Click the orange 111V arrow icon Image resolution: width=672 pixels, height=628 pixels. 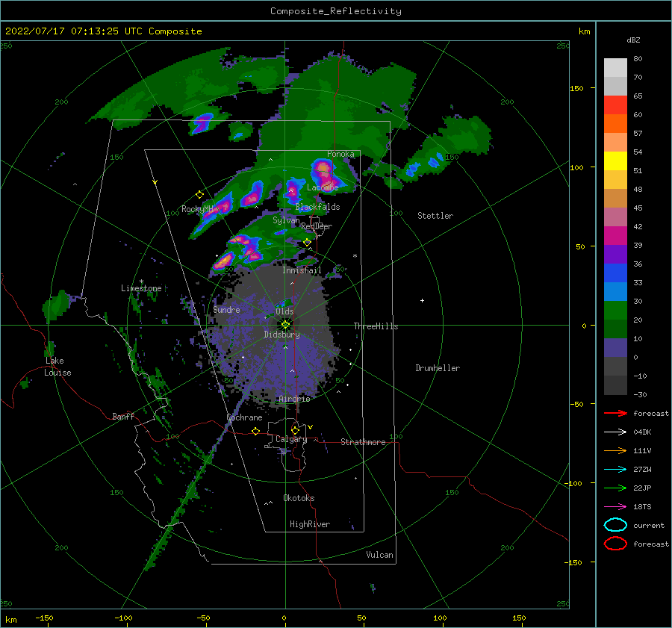tap(615, 450)
